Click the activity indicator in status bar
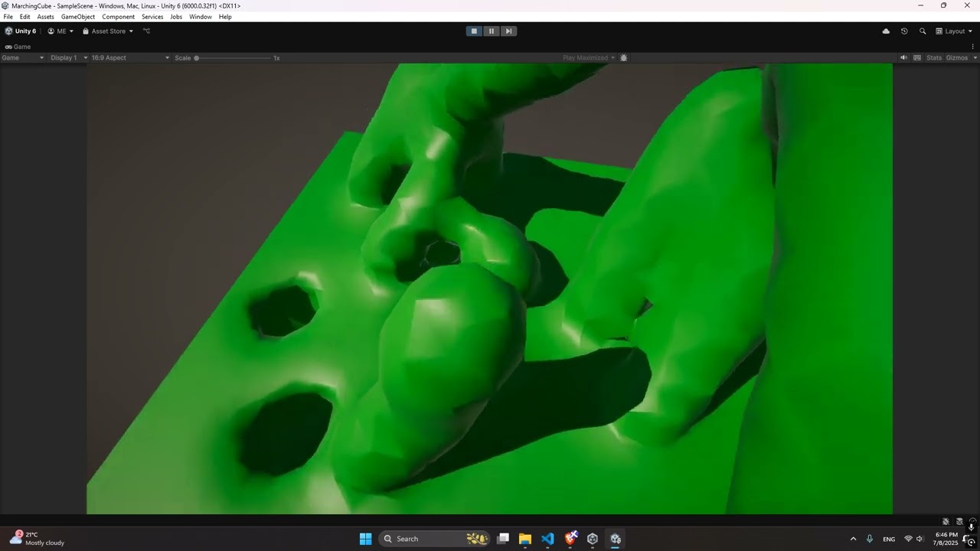The height and width of the screenshot is (551, 980). [x=973, y=521]
